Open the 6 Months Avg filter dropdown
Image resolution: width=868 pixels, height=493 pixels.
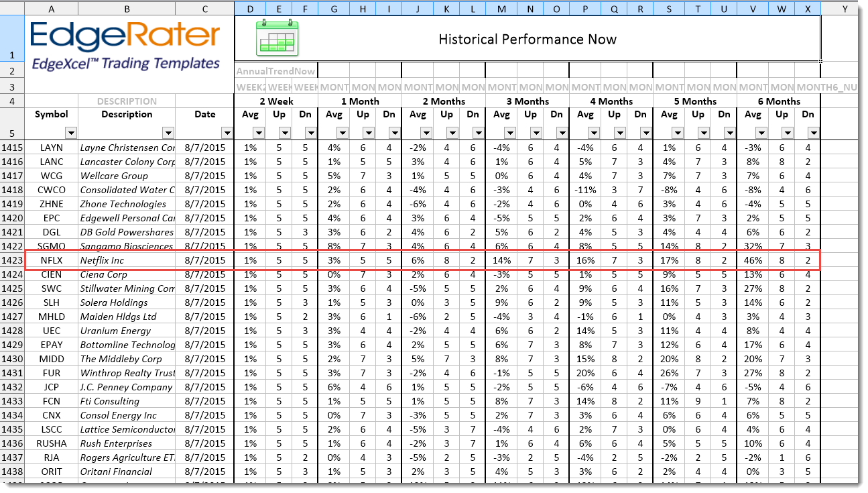pyautogui.click(x=760, y=133)
